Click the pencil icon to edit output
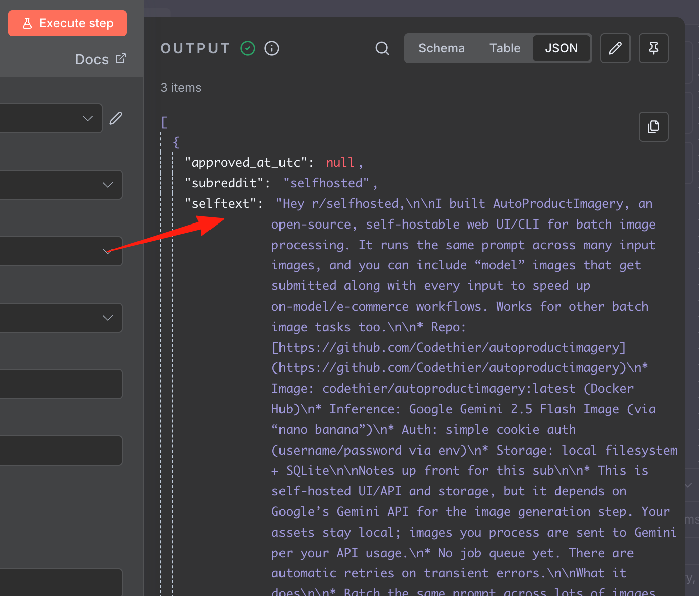 click(x=615, y=48)
